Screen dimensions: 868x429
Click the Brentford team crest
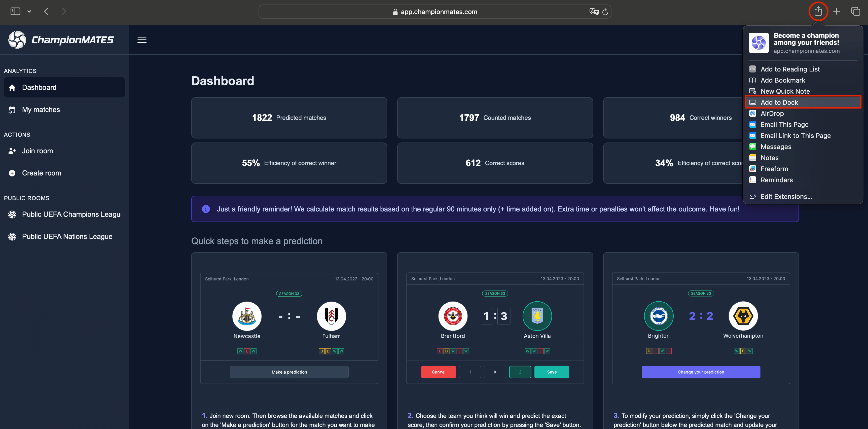coord(453,316)
